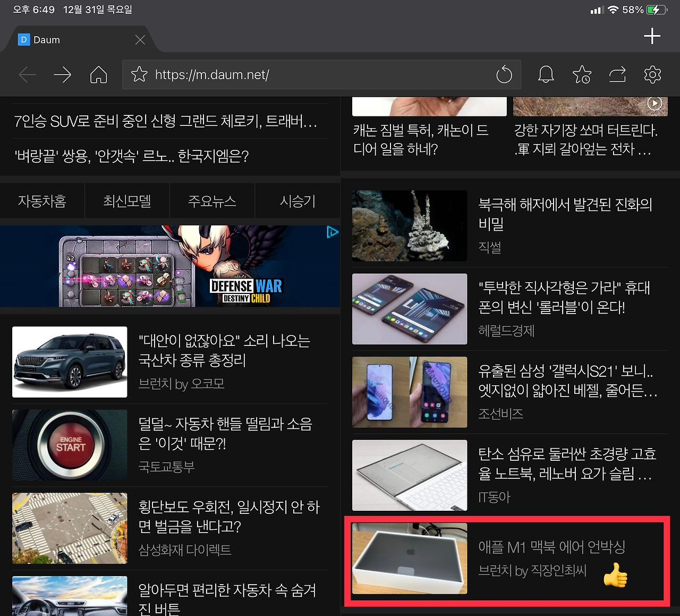Go forward with the forward arrow
The width and height of the screenshot is (680, 616).
(x=63, y=74)
